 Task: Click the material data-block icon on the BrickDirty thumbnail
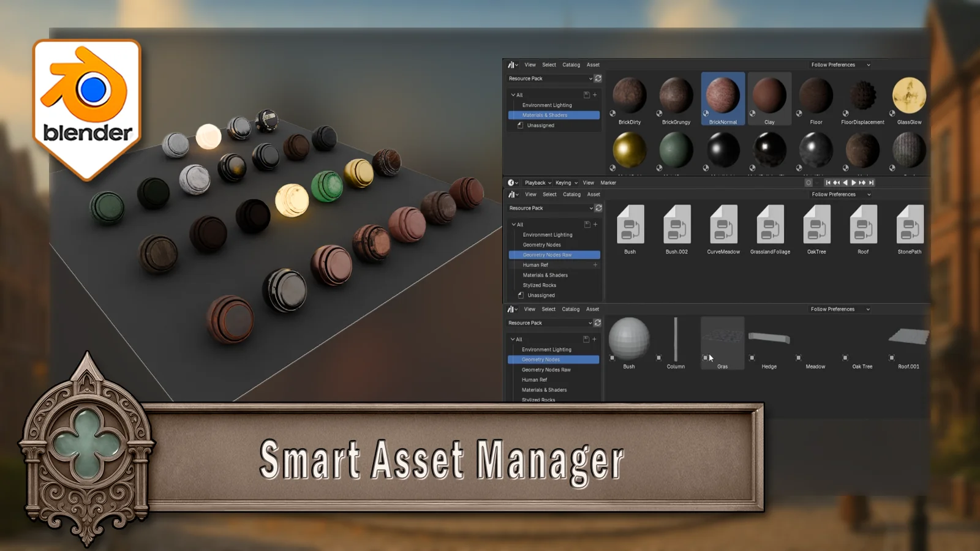coord(612,113)
